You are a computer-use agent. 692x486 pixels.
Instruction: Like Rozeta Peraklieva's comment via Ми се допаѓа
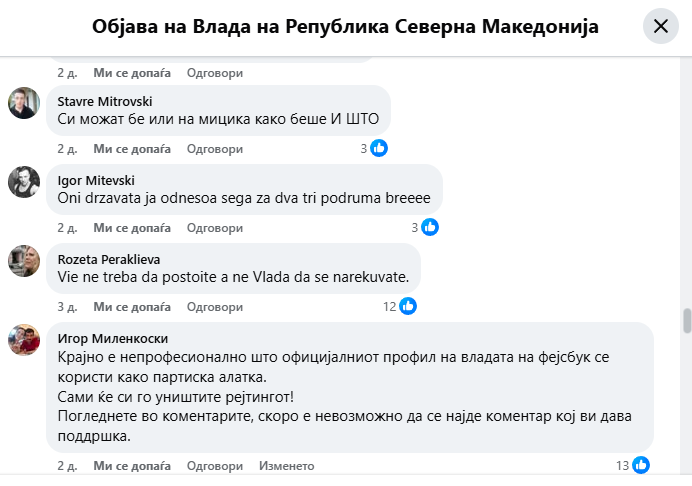coord(132,307)
